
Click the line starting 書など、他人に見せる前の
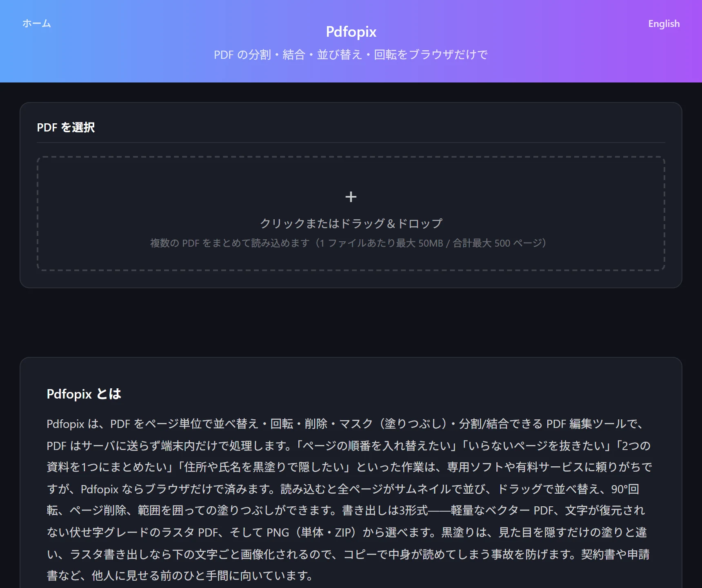(180, 576)
